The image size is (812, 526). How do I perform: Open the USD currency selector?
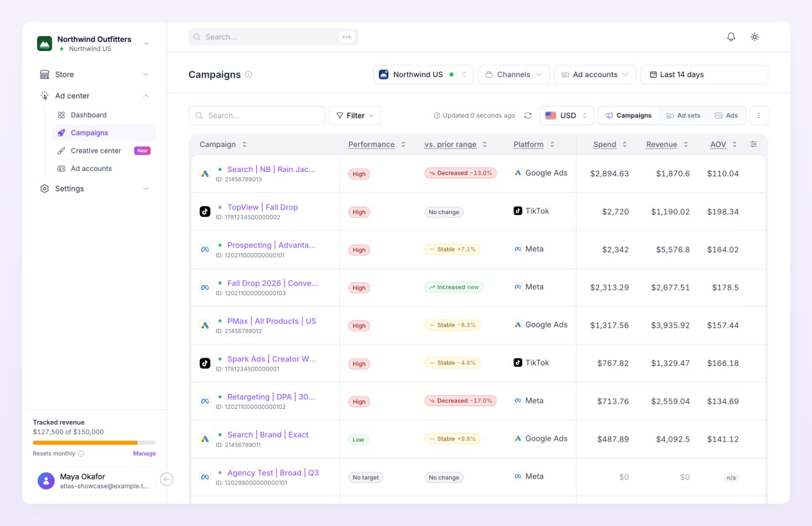tap(566, 115)
